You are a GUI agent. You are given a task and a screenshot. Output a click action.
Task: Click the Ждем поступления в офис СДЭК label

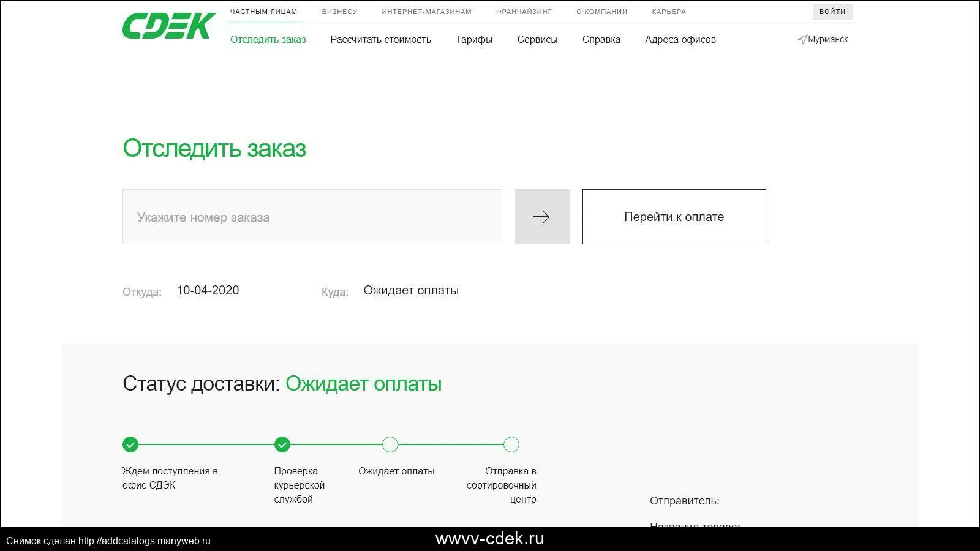pyautogui.click(x=170, y=478)
